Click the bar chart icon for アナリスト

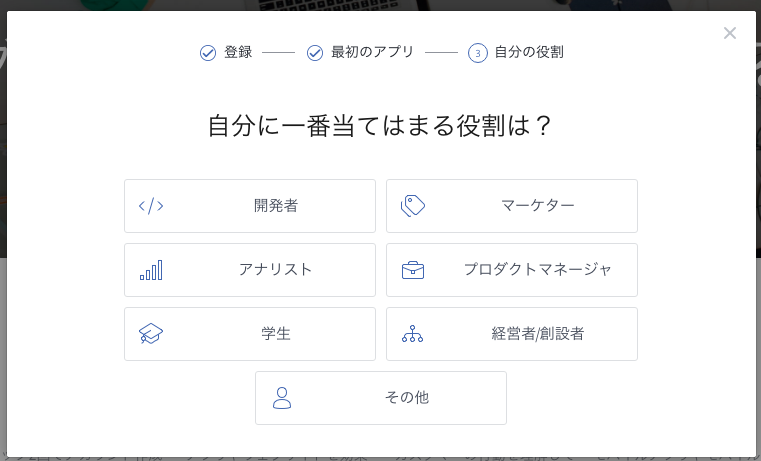(151, 270)
